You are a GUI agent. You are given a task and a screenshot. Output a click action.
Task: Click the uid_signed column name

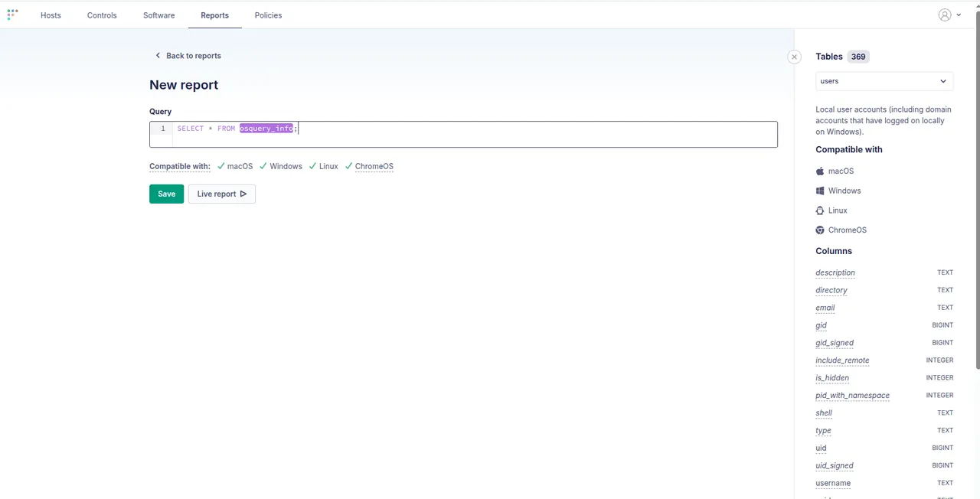pyautogui.click(x=835, y=466)
